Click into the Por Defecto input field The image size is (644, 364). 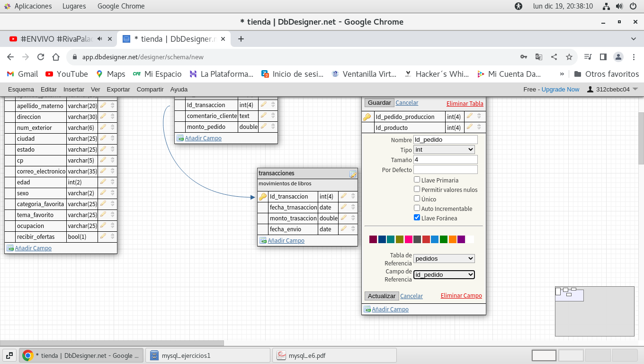[445, 170]
